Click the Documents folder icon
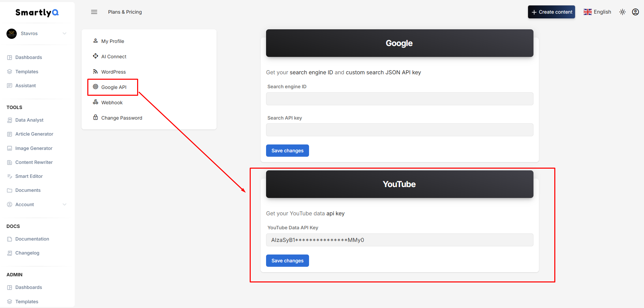This screenshot has height=308, width=644. [10, 190]
